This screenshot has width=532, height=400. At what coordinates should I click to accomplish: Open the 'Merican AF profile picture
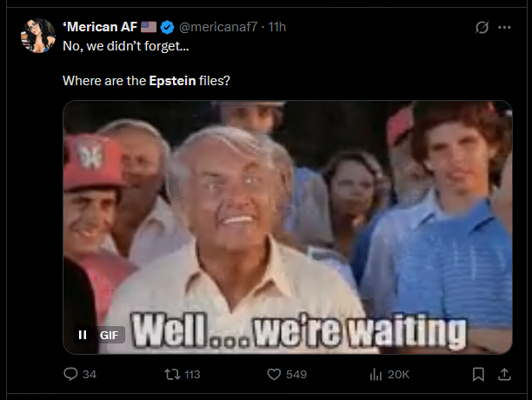(38, 36)
